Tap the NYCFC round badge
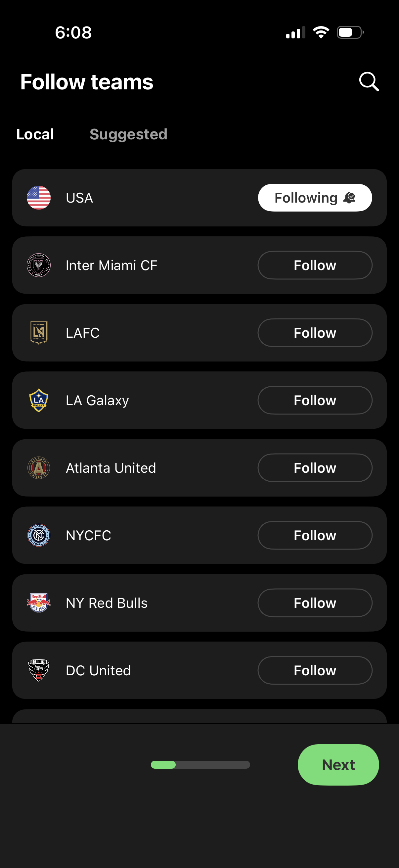The image size is (399, 868). click(x=39, y=535)
